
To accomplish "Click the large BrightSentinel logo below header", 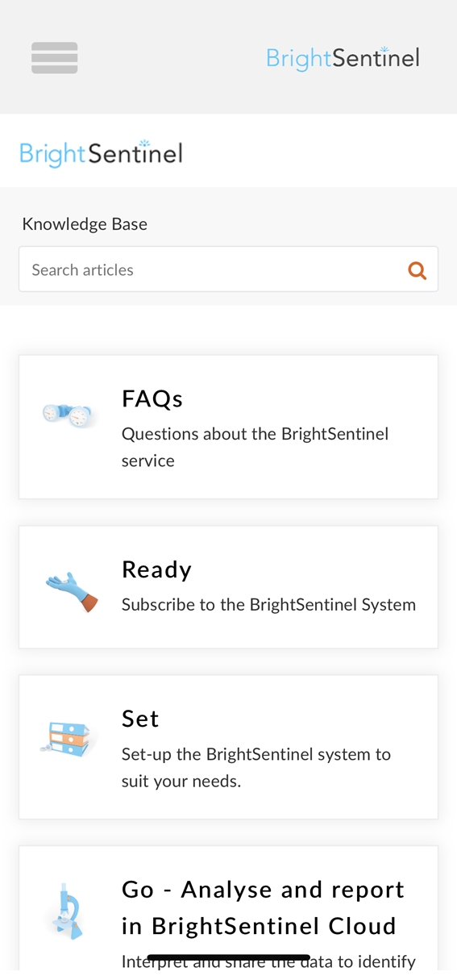I will pos(102,153).
